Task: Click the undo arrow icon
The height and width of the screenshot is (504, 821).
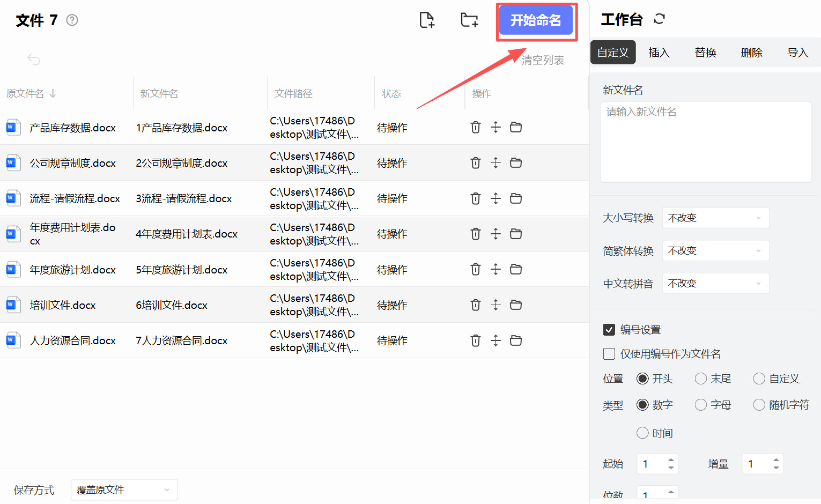Action: point(34,59)
